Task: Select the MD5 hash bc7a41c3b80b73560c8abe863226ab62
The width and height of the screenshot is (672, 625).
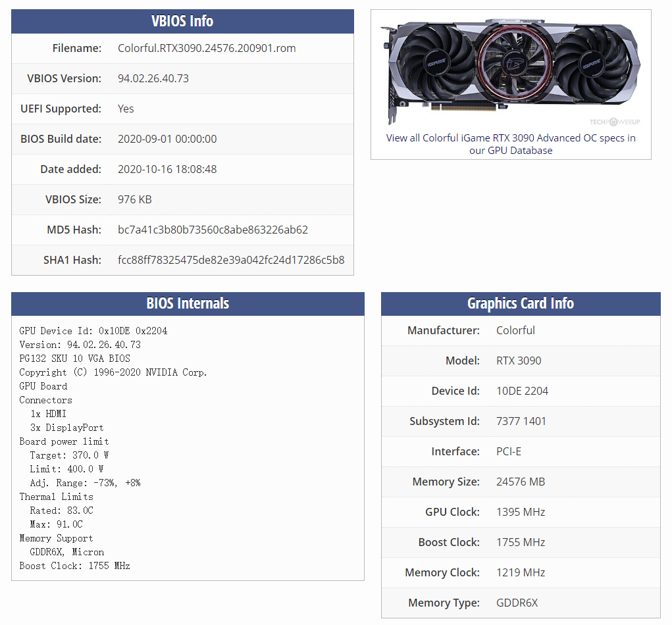Action: click(x=213, y=230)
